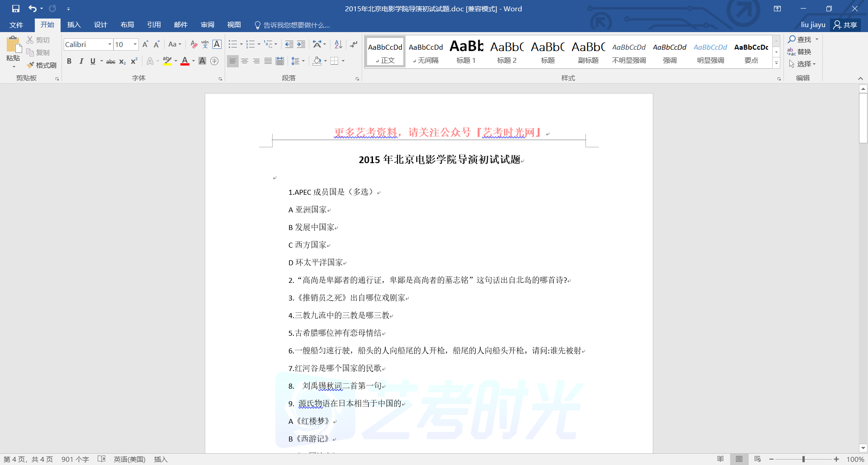The image size is (868, 465).
Task: Apply strikethrough with the abc icon
Action: (110, 61)
